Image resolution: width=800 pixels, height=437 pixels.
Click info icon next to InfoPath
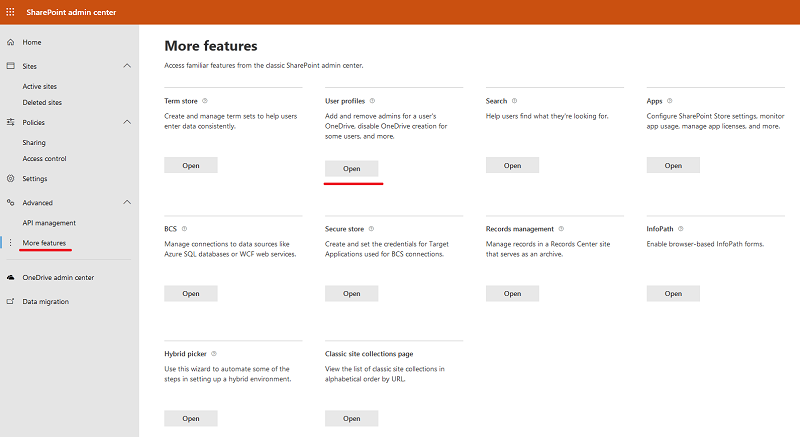point(681,229)
